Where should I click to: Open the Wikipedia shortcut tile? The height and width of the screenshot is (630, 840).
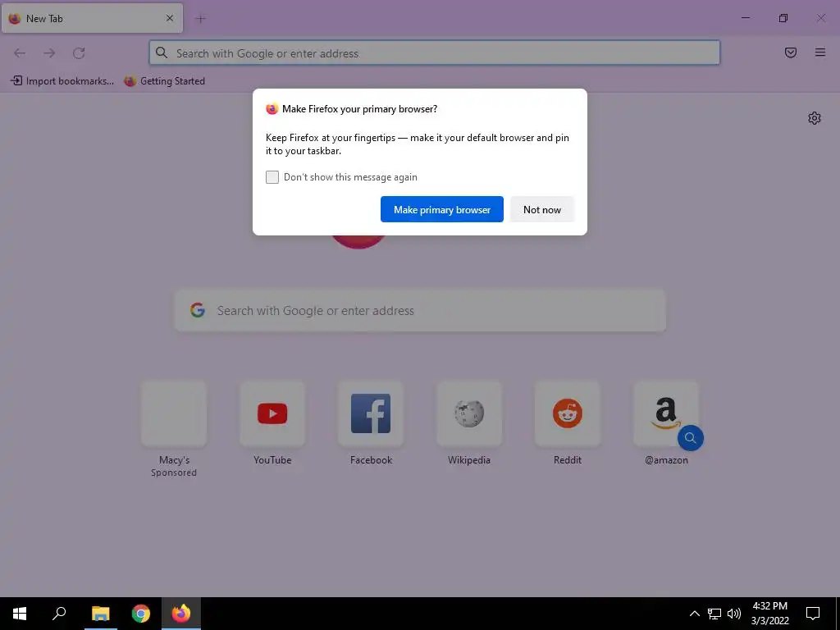point(469,413)
